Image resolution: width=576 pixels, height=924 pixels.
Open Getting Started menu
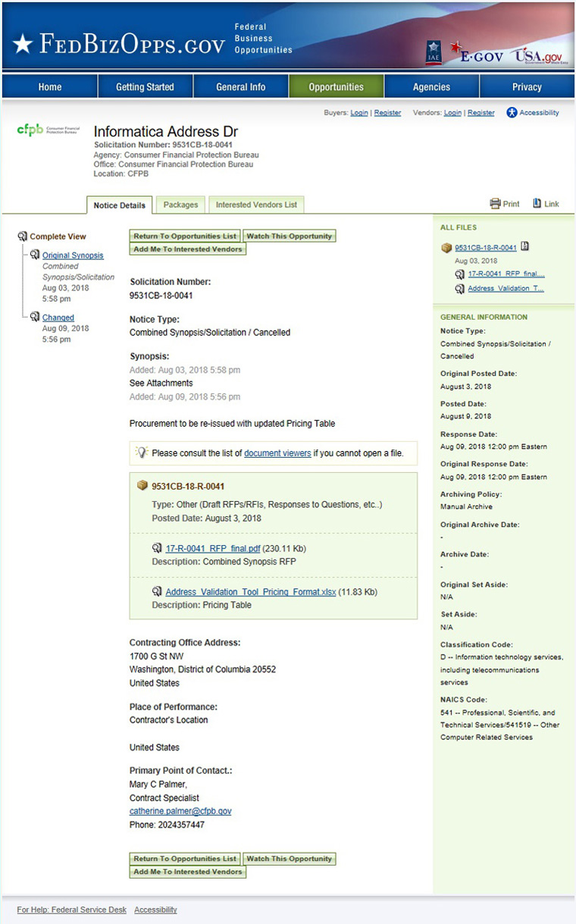(145, 86)
